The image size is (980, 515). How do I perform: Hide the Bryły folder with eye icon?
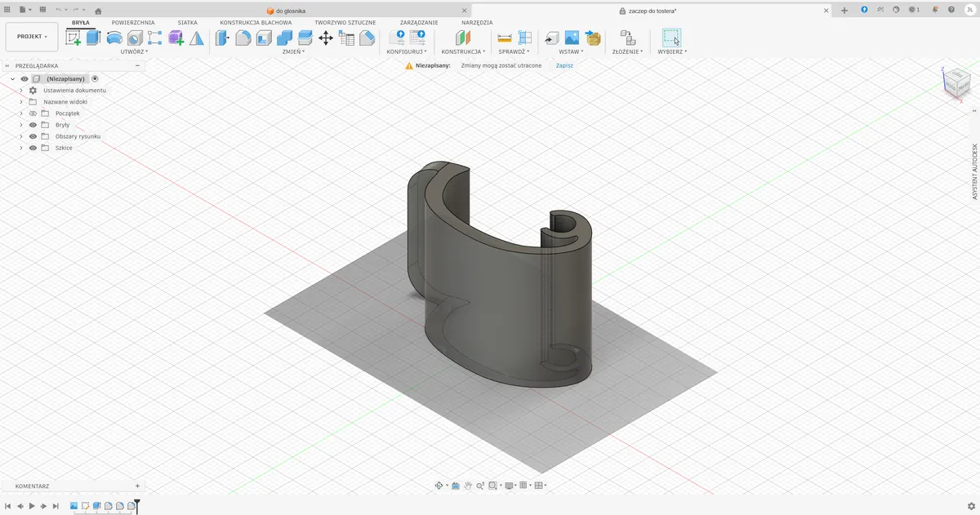33,125
